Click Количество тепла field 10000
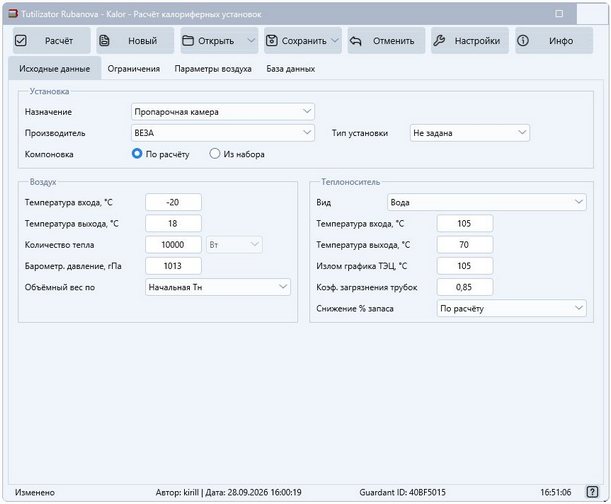The height and width of the screenshot is (504, 611). click(173, 244)
